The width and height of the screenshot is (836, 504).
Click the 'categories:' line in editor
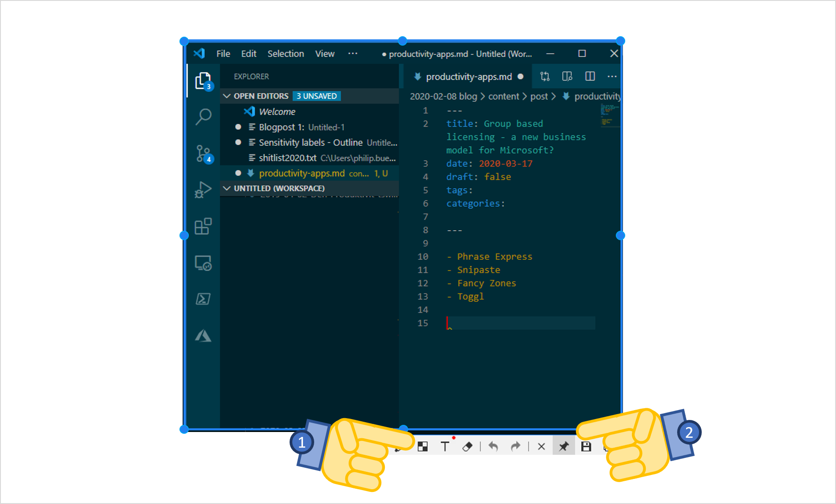point(475,203)
